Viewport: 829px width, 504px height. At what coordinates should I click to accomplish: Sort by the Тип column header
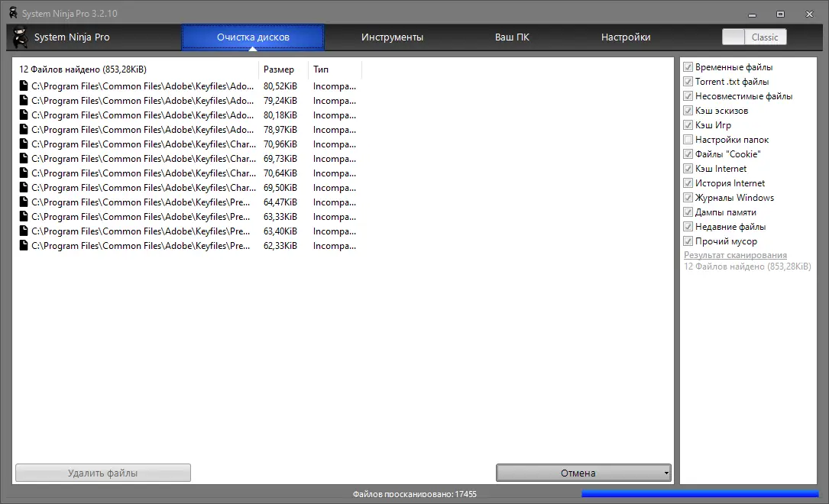[x=335, y=69]
